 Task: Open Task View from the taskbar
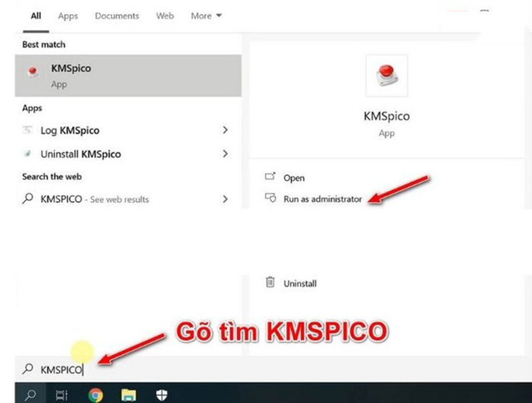[62, 395]
